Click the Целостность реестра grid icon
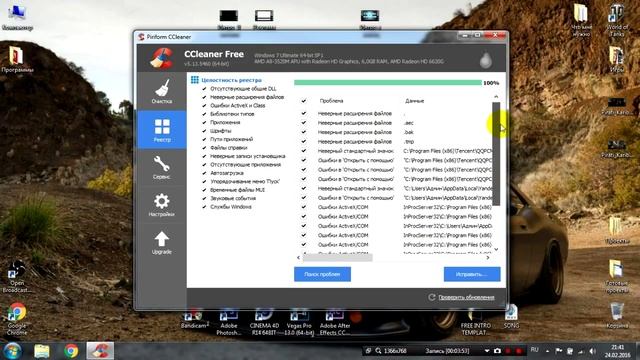Image resolution: width=640 pixels, height=360 pixels. 195,80
